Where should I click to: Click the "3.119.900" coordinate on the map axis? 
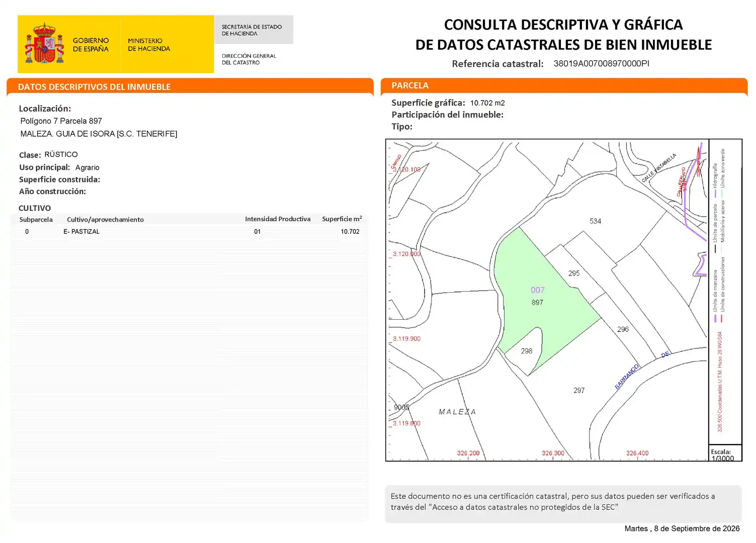point(406,339)
